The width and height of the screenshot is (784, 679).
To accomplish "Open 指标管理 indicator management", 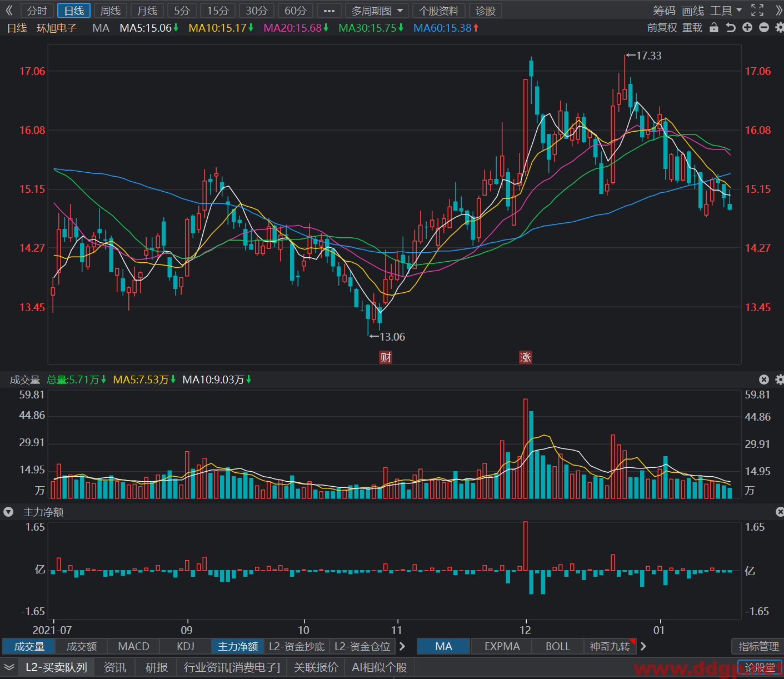I will coord(758,646).
